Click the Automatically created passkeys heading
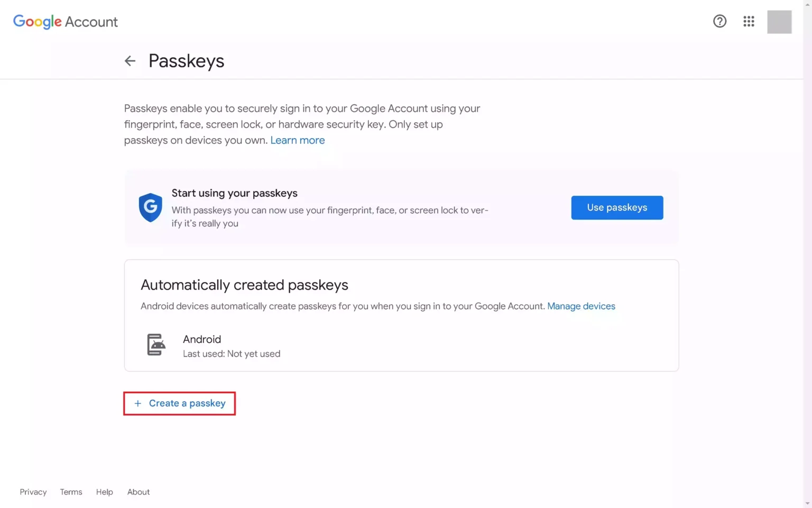 point(244,285)
